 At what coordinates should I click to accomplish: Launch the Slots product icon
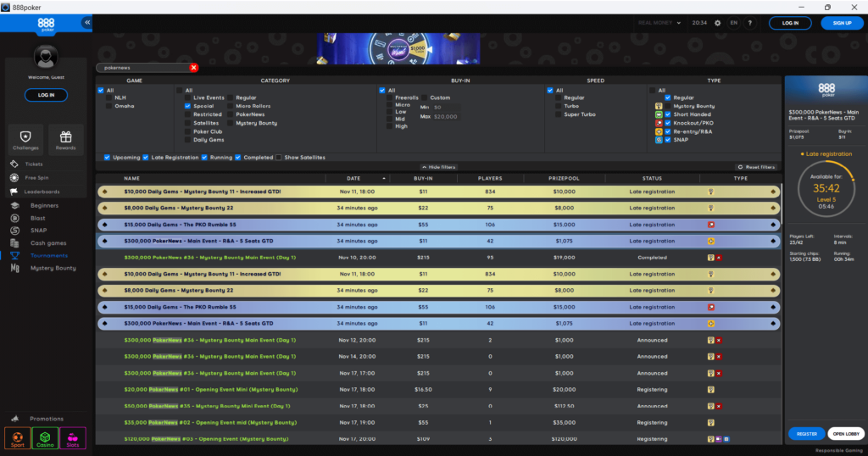[x=73, y=437]
